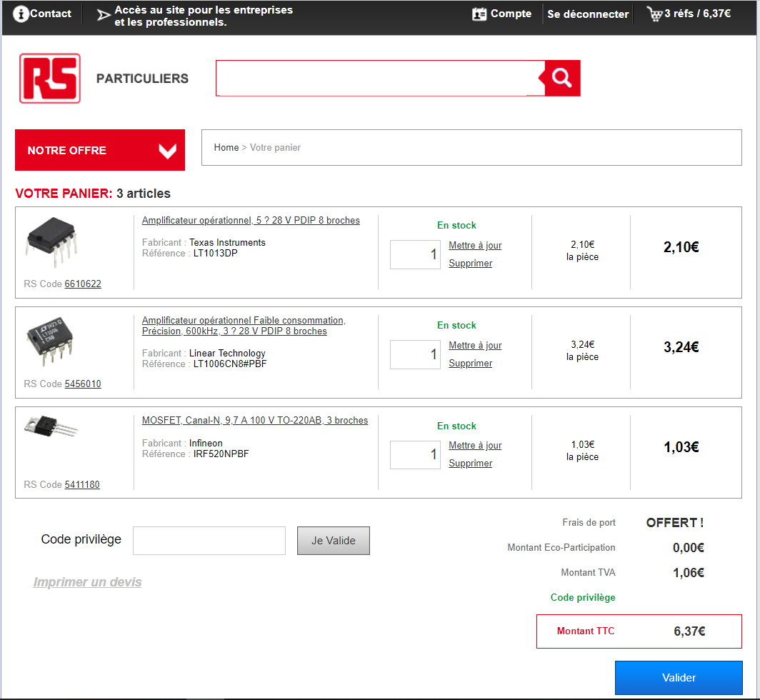Image resolution: width=760 pixels, height=700 pixels.
Task: Click the OFFERT ! shipping value
Action: pyautogui.click(x=675, y=523)
